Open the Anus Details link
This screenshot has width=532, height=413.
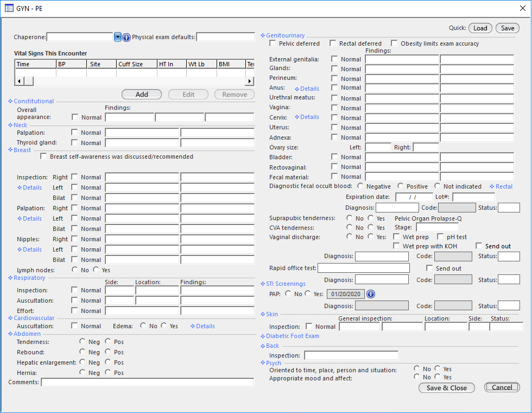click(x=307, y=89)
